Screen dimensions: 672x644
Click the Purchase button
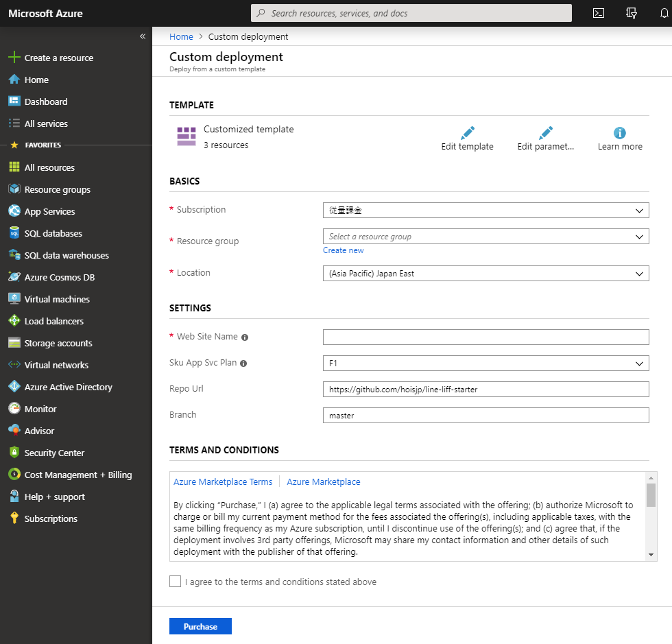[200, 626]
